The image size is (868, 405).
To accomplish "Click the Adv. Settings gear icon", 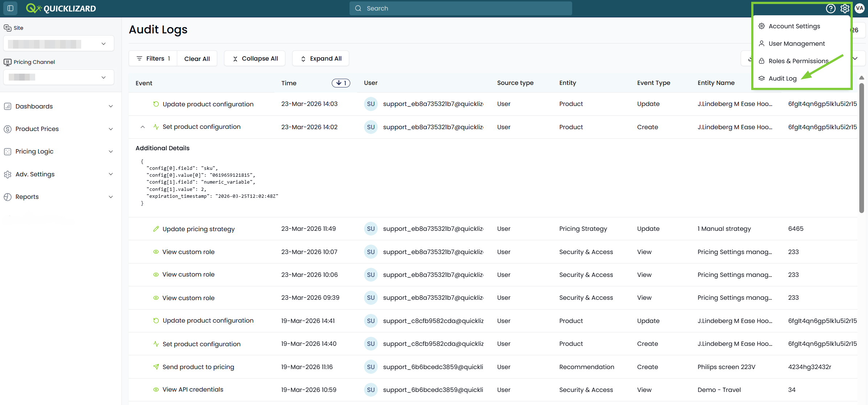I will point(8,174).
